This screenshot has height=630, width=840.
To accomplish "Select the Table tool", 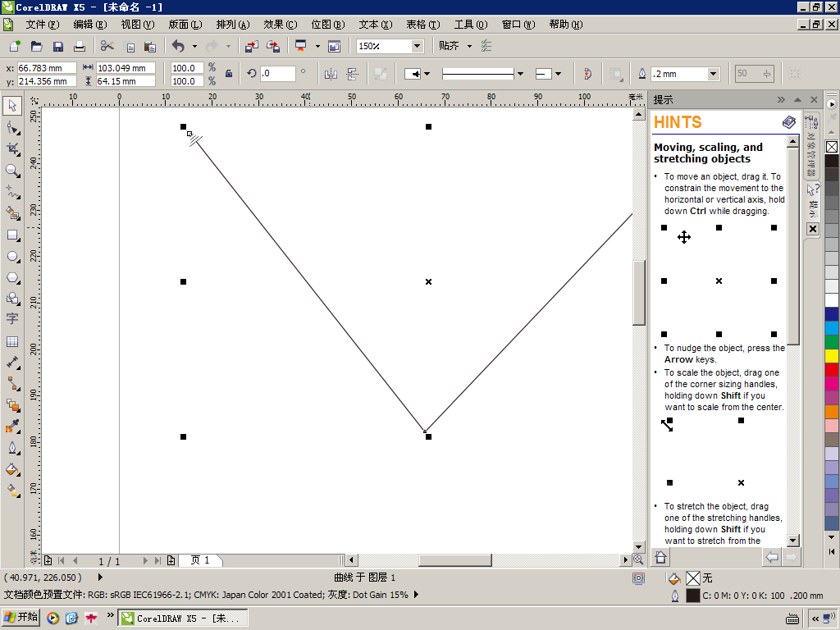I will click(x=12, y=341).
